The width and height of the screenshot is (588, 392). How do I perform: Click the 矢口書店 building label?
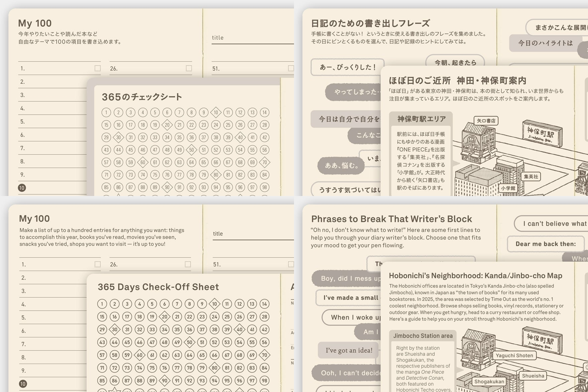[486, 121]
